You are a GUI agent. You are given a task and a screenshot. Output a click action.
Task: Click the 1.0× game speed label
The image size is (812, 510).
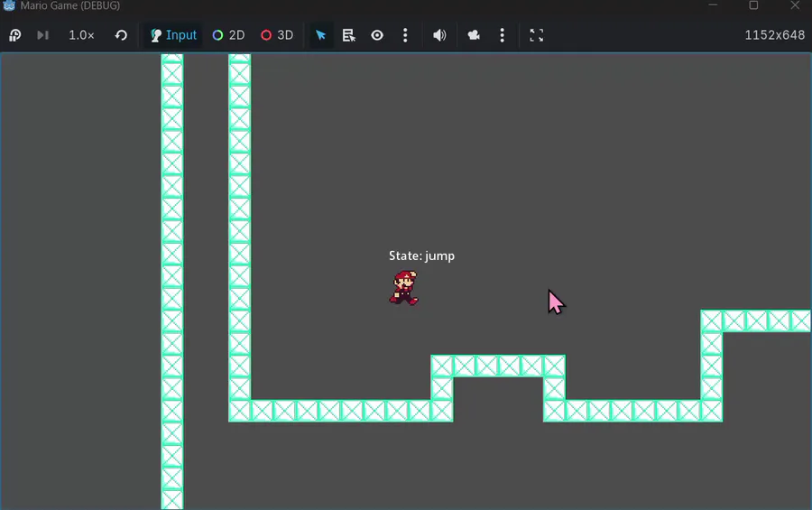point(81,35)
